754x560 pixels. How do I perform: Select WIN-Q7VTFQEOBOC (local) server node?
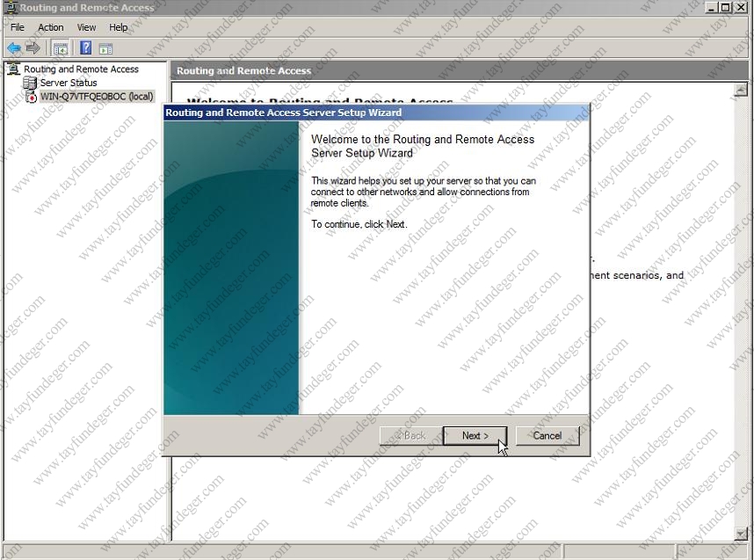[97, 96]
